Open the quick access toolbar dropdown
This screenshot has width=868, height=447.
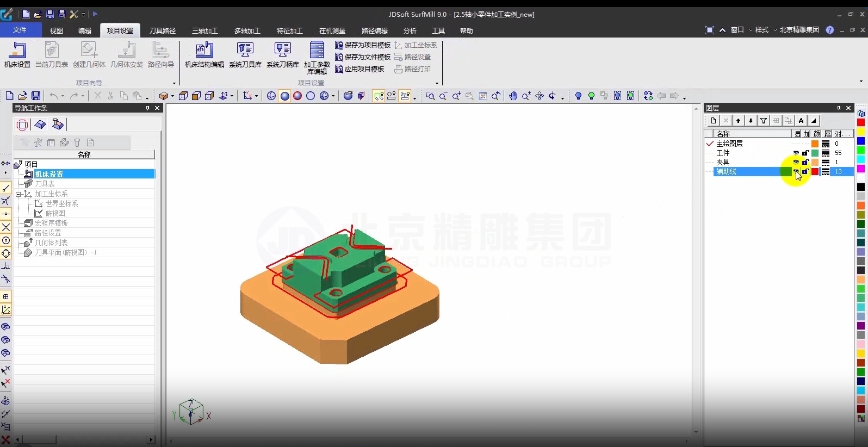[83, 14]
